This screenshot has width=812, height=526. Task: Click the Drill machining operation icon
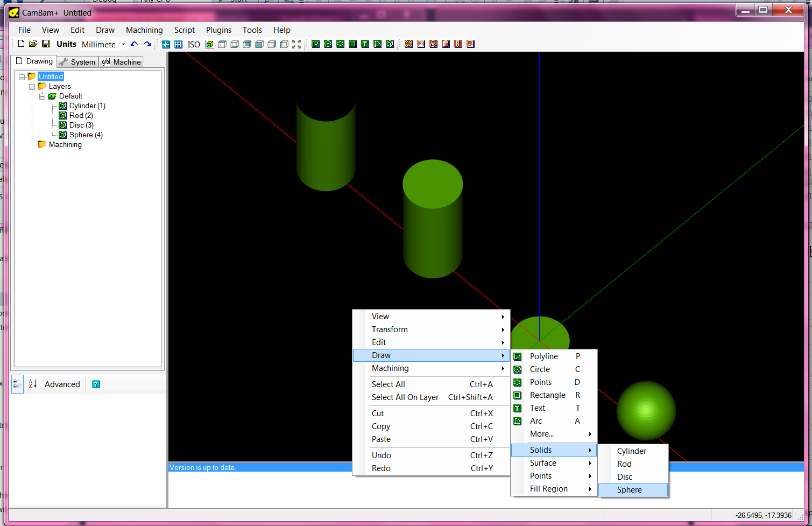coord(458,44)
